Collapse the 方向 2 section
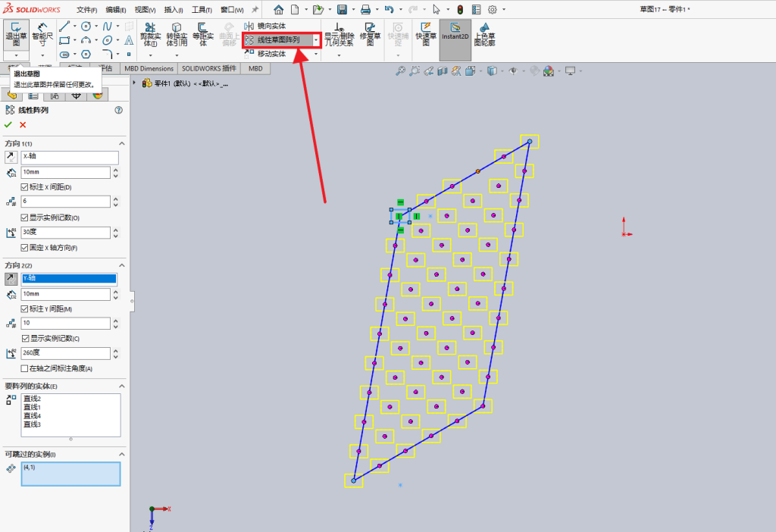The height and width of the screenshot is (532, 776). pos(122,266)
